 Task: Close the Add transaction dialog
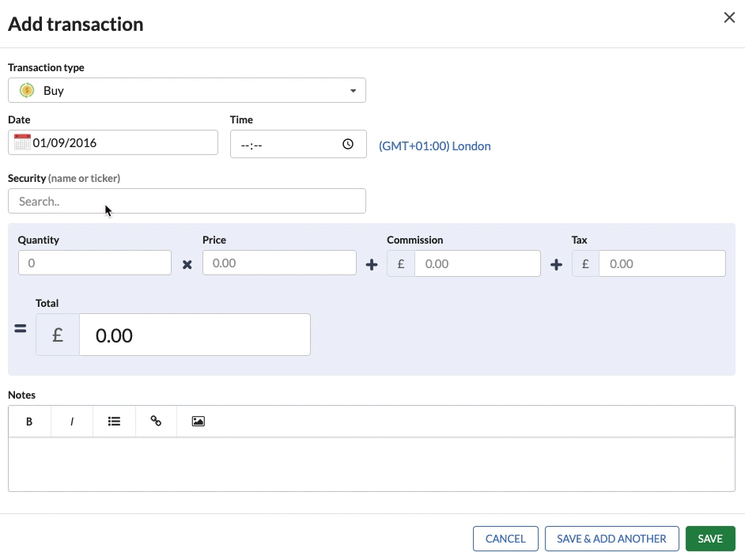(729, 17)
